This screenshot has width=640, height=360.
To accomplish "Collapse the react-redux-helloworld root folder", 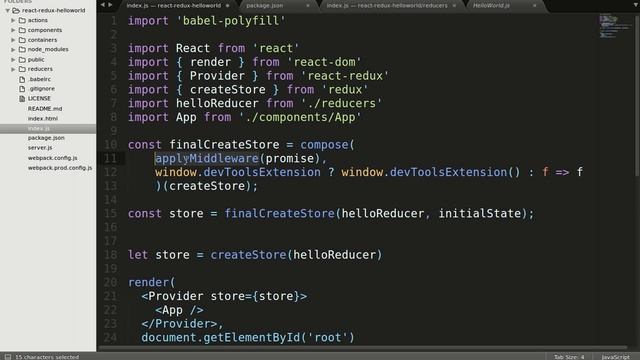I will click(7, 10).
